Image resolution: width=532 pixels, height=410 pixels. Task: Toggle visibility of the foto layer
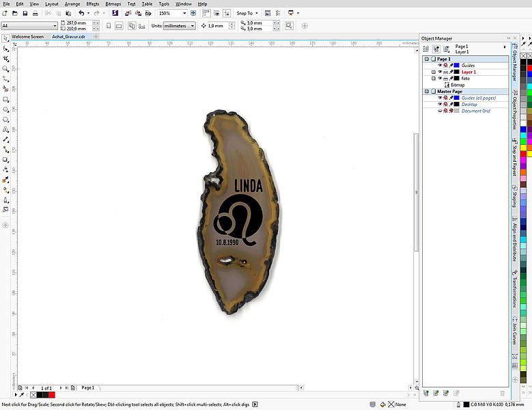(x=440, y=79)
